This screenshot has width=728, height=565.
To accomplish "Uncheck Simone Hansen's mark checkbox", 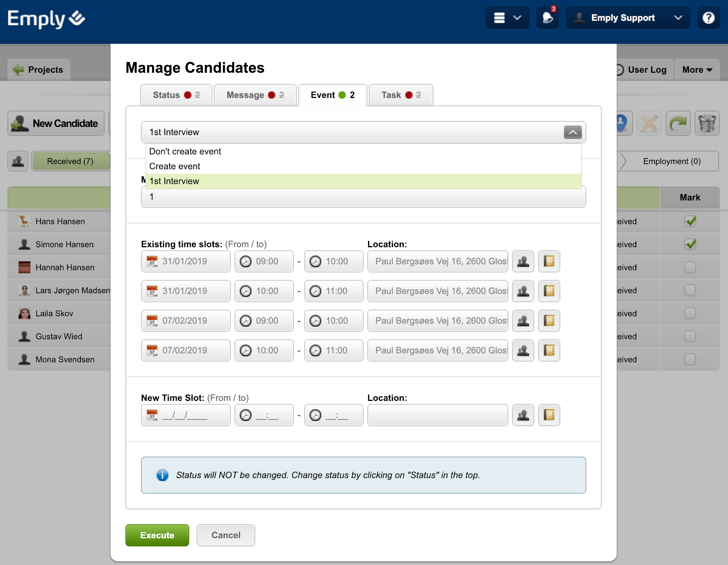I will click(690, 244).
